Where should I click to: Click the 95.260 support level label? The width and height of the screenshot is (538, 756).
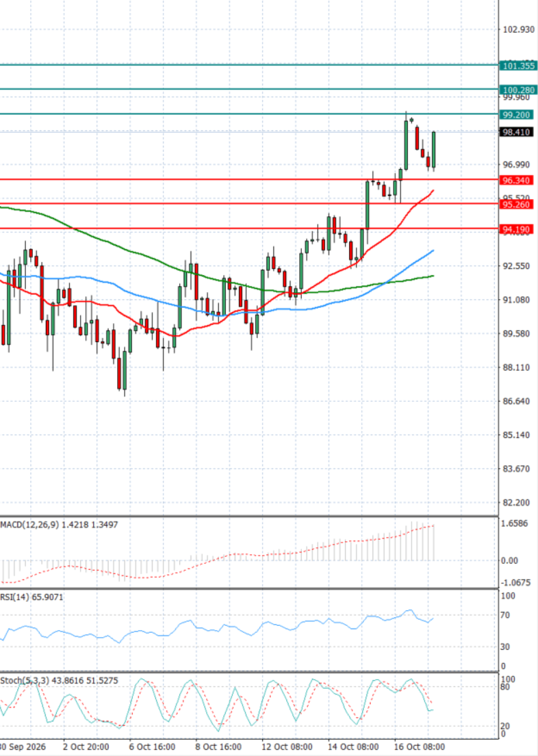tap(516, 204)
